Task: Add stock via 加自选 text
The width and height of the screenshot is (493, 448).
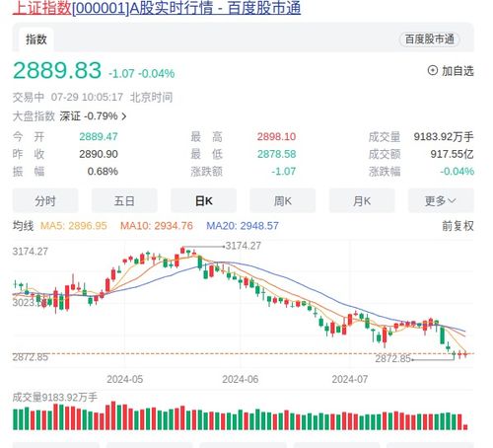Action: point(458,71)
